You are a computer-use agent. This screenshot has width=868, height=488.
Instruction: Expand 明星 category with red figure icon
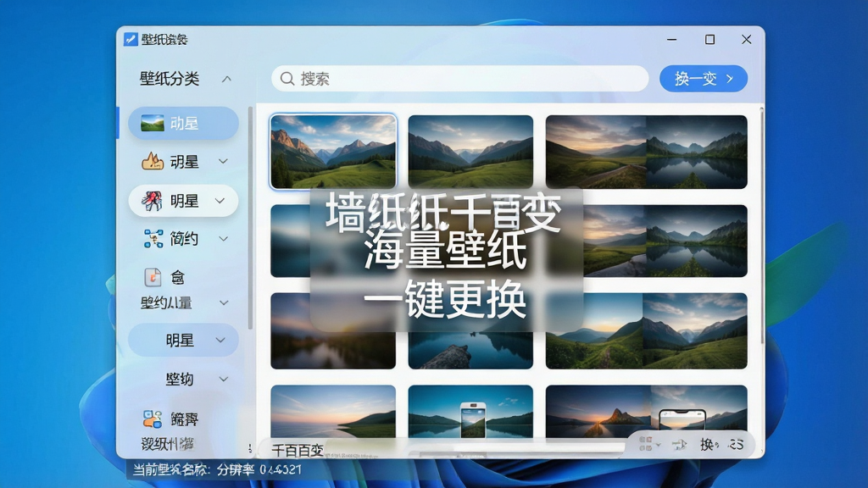tap(220, 201)
